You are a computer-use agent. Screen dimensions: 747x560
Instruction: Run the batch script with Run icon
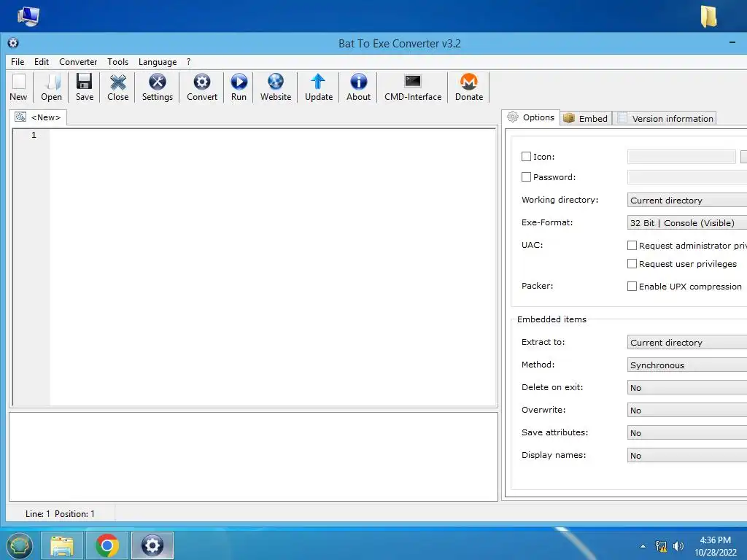coord(239,87)
